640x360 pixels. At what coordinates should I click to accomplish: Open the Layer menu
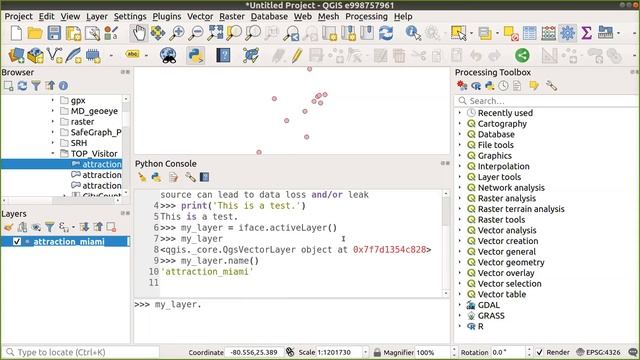tap(97, 16)
